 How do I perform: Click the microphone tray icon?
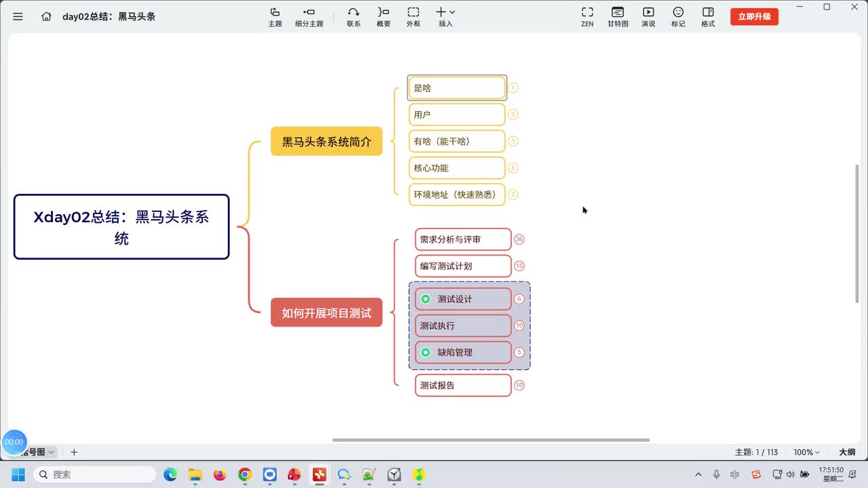[x=717, y=474]
